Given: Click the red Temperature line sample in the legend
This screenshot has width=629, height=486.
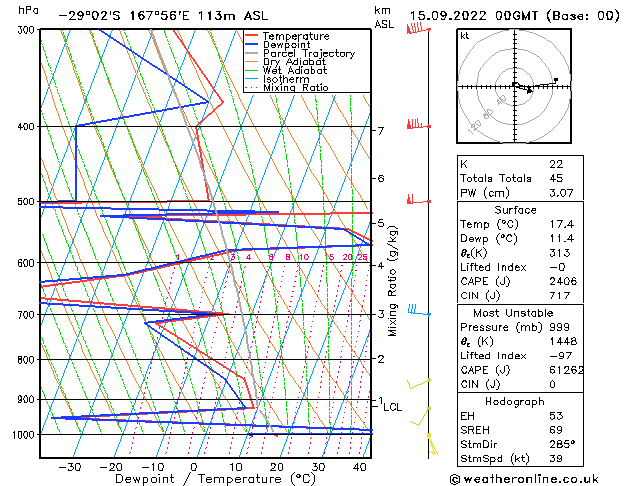Looking at the screenshot, I should click(252, 36).
